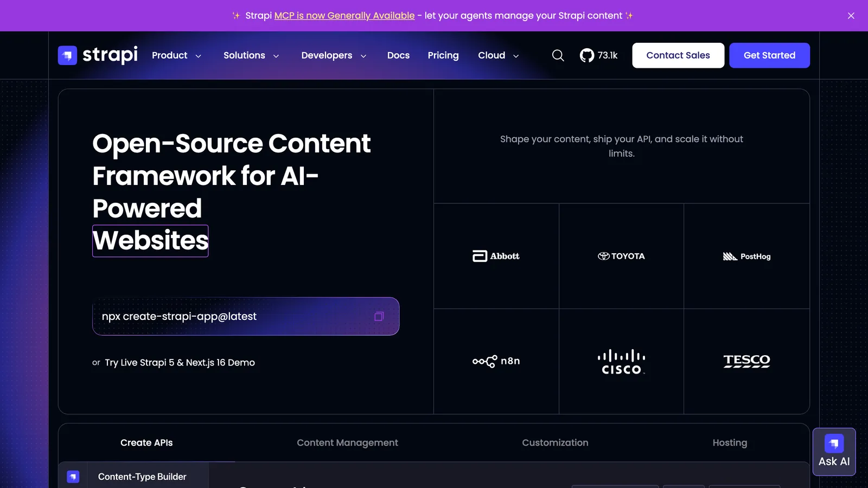
Task: Click the Abbott customer logo
Action: 496,256
